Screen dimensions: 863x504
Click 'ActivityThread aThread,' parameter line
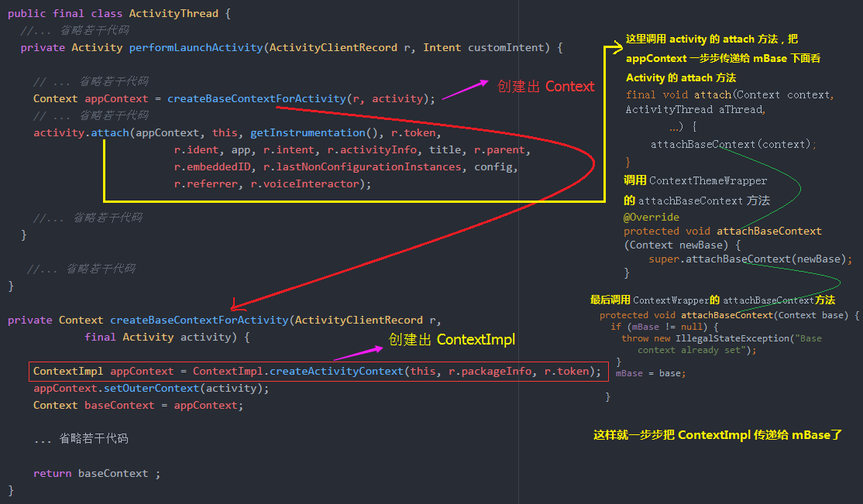(696, 109)
